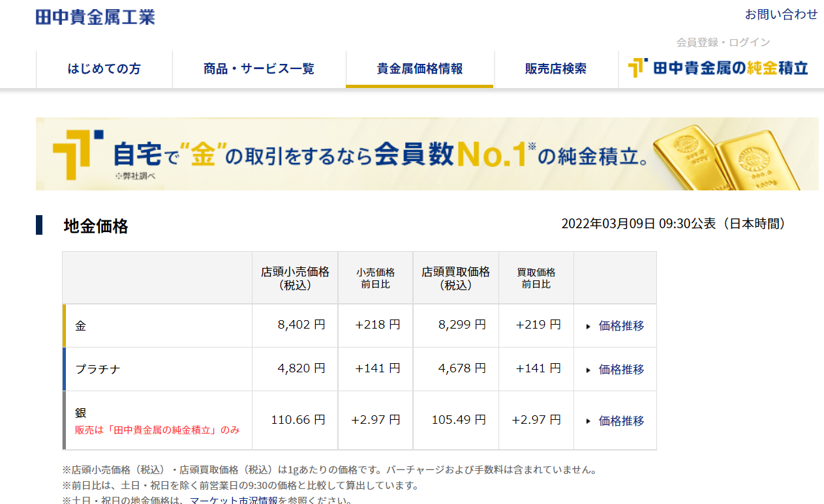This screenshot has width=824, height=504.
Task: Open 会員登録・ログイン link
Action: point(723,42)
